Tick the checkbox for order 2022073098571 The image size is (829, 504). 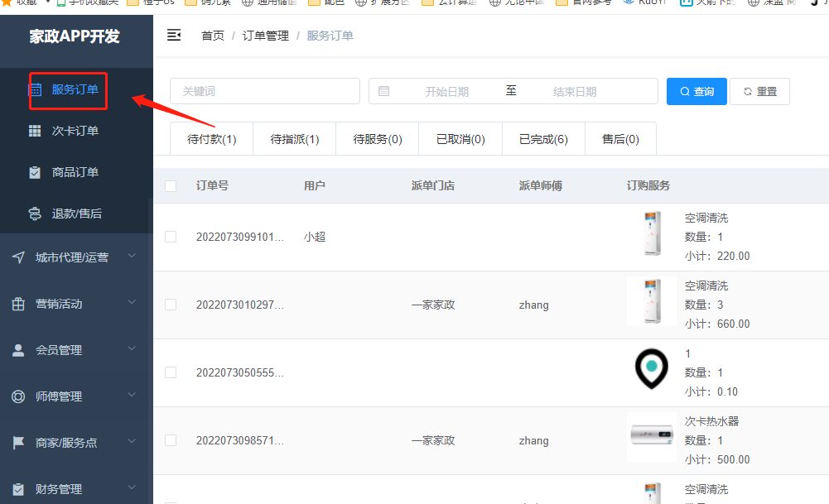click(171, 440)
